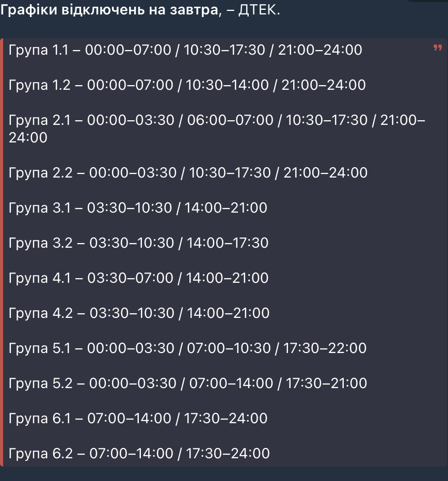Screen dimensions: 448x481
Task: Click the Група 1.2 schedule line
Action: click(x=187, y=85)
